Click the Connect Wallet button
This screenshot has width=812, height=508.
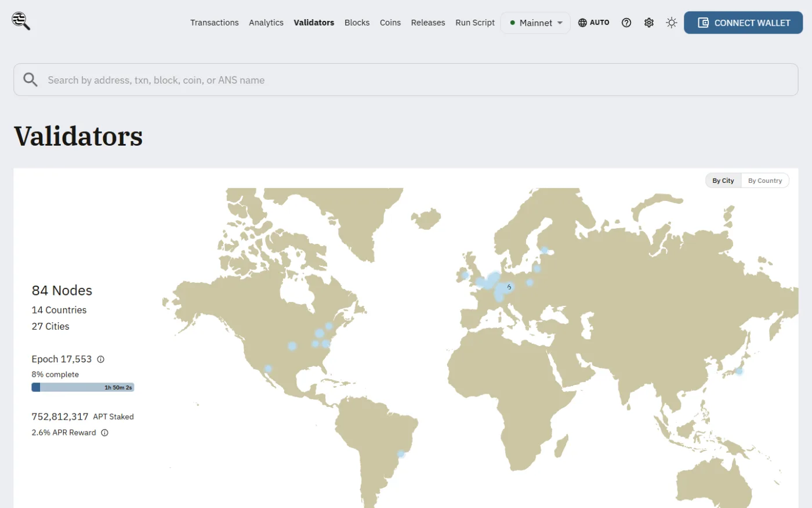point(743,23)
